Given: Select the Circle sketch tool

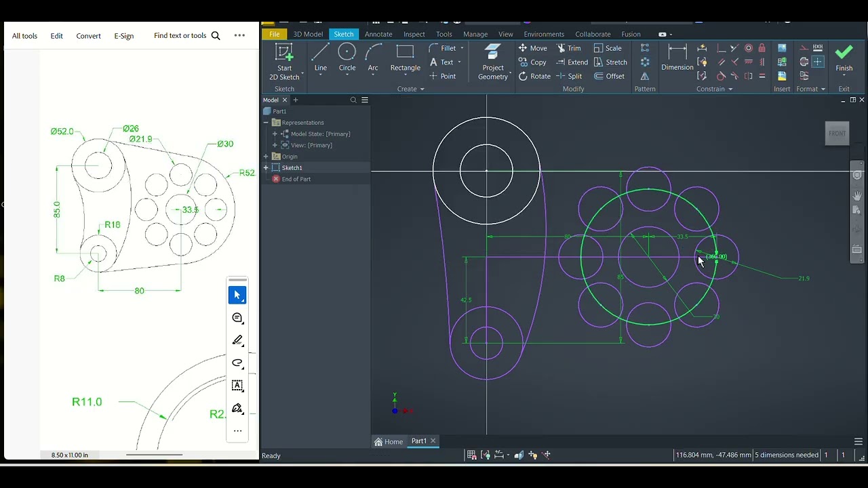Looking at the screenshot, I should (347, 58).
